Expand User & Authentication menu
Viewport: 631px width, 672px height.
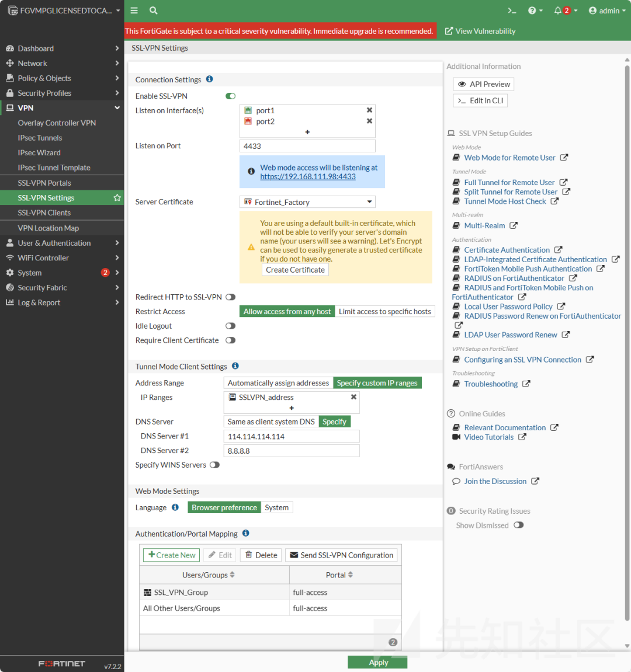62,243
